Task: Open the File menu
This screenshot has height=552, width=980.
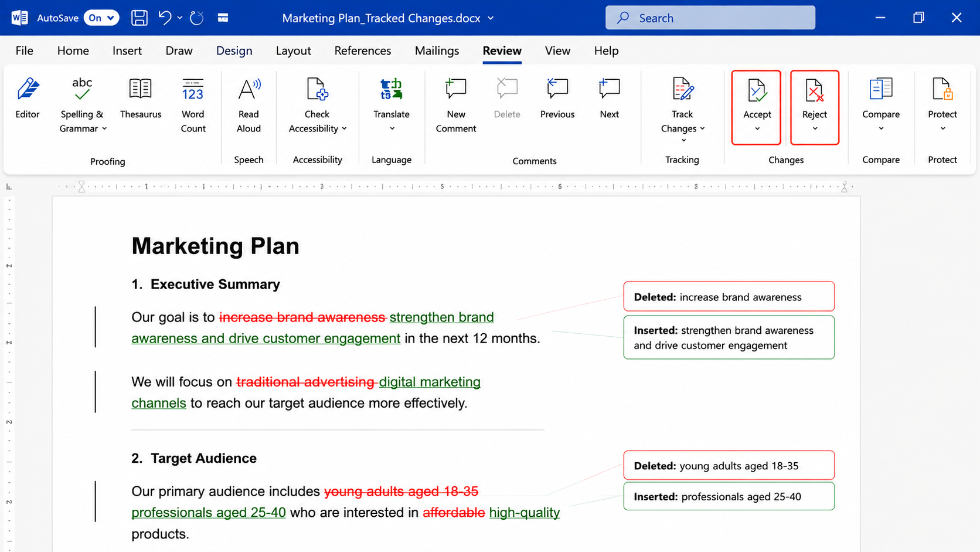Action: (24, 50)
